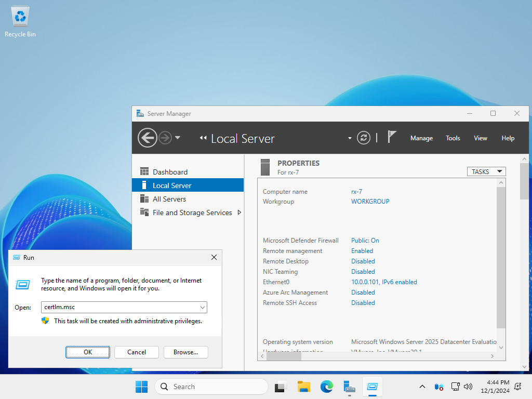Click the NIC Teaming Disabled link
This screenshot has height=399, width=532.
coord(363,272)
